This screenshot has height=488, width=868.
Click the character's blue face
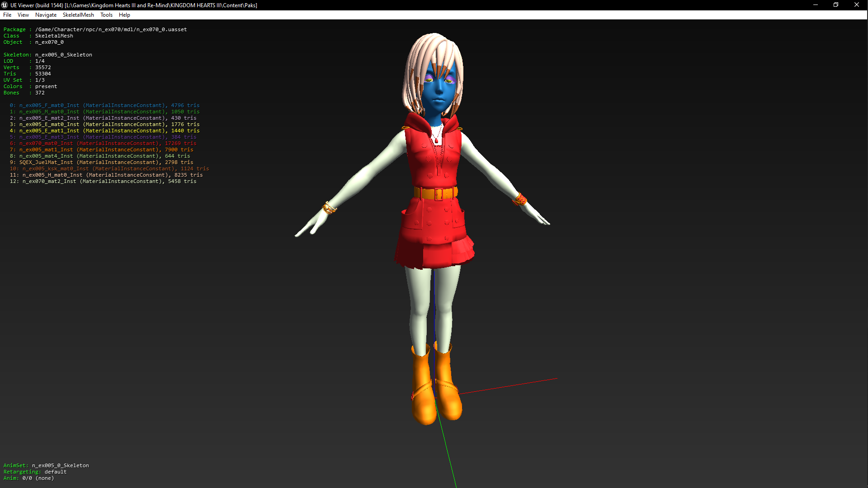click(438, 93)
